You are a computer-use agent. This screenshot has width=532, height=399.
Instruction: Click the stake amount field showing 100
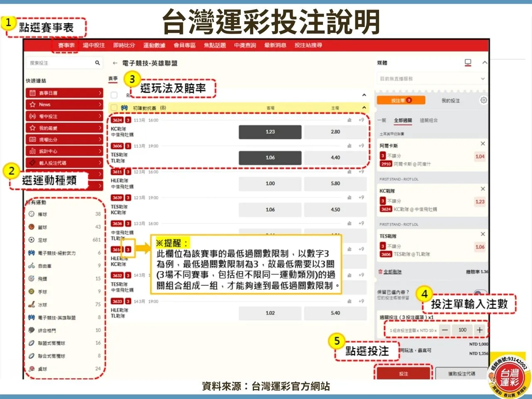pos(462,330)
